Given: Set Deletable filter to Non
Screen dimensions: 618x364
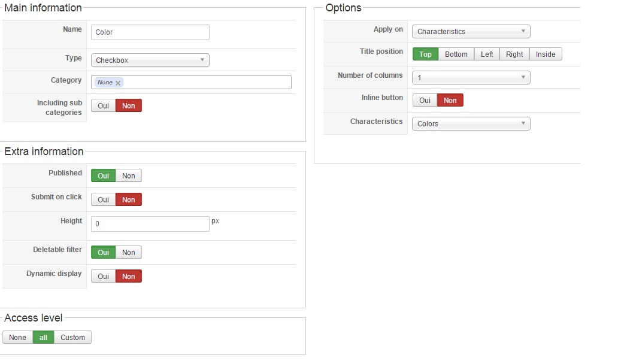Looking at the screenshot, I should (x=129, y=253).
